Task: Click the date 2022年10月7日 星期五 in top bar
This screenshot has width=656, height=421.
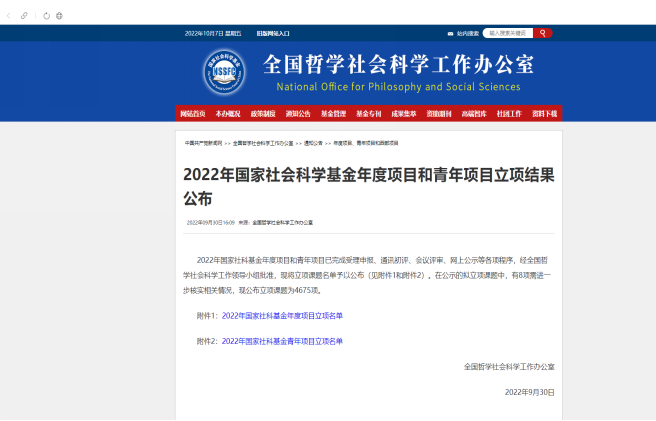Action: (x=213, y=33)
